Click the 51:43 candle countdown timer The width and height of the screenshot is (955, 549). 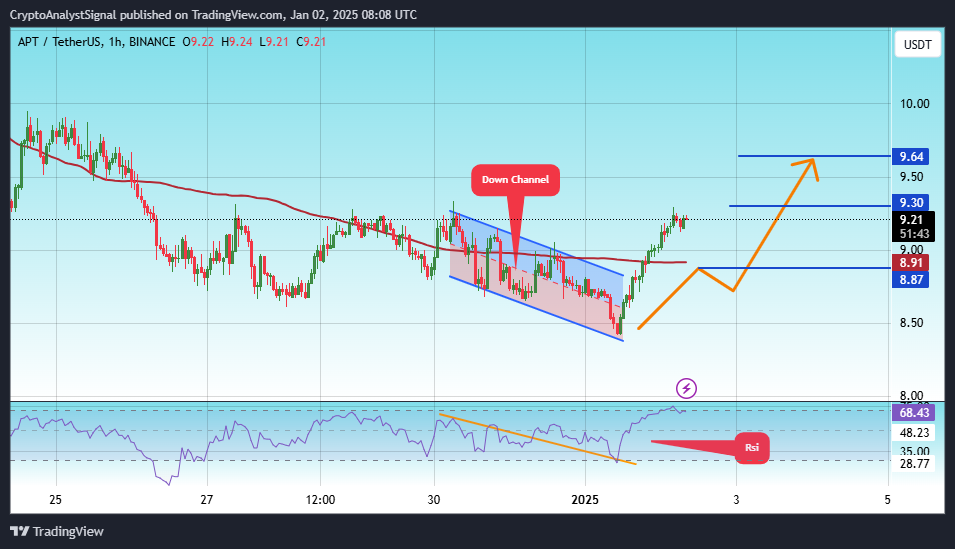914,234
